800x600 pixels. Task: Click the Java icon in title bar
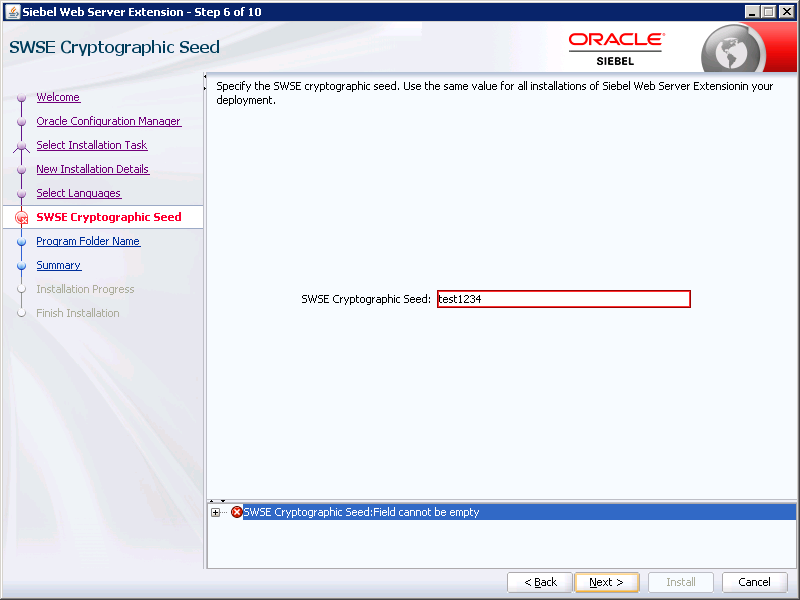click(x=13, y=11)
